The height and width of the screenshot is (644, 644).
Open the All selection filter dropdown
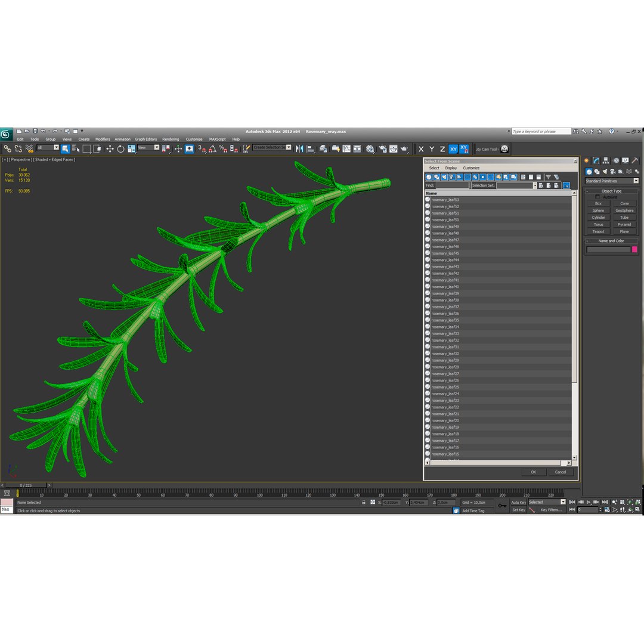coord(48,147)
